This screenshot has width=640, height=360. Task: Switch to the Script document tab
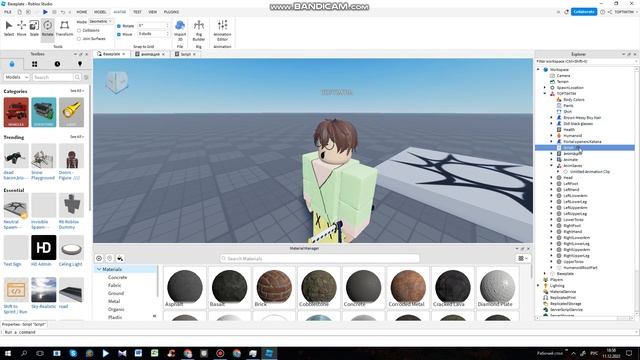point(185,54)
